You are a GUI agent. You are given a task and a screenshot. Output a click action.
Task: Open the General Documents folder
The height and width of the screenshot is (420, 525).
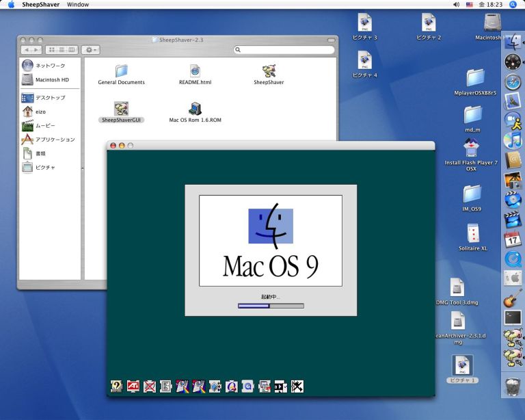coord(121,70)
